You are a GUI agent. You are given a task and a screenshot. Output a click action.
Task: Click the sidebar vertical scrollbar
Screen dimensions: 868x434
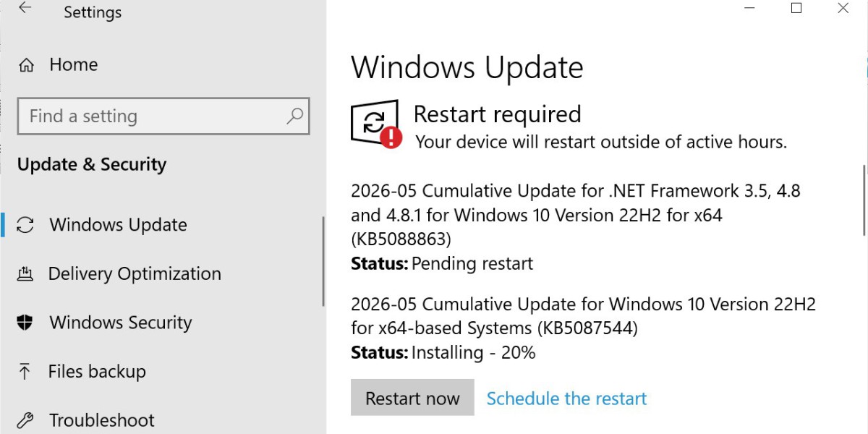(x=323, y=260)
